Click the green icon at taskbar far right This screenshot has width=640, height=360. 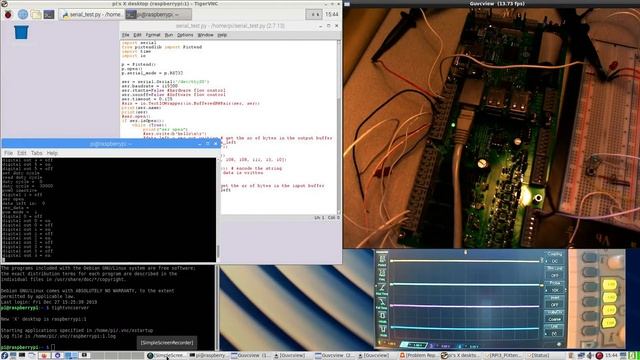coord(633,356)
